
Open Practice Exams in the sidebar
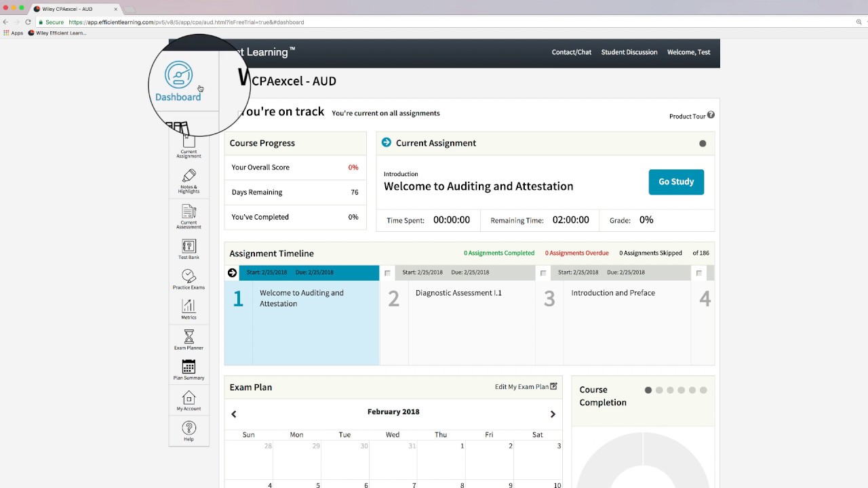pyautogui.click(x=189, y=279)
